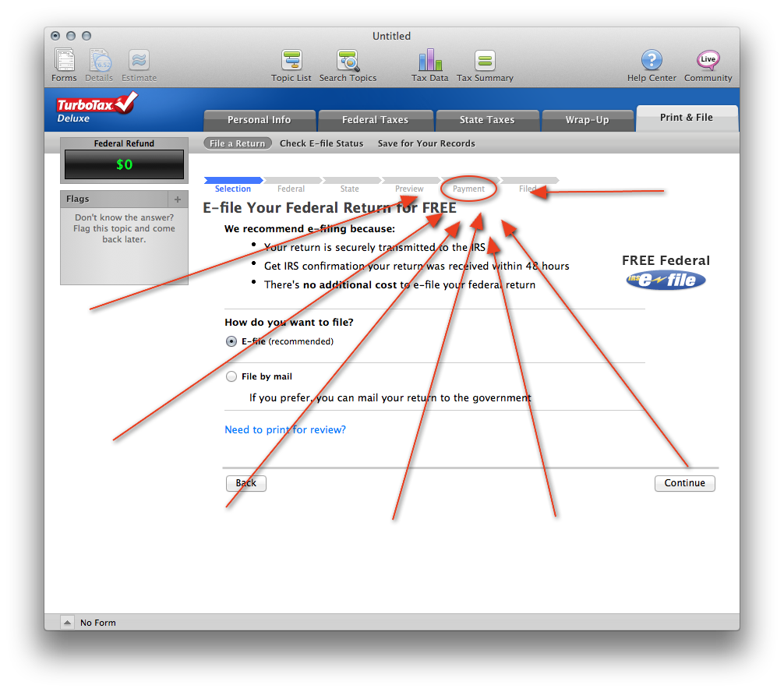Select the E-file (recommended) option
This screenshot has height=692, width=784.
(231, 341)
